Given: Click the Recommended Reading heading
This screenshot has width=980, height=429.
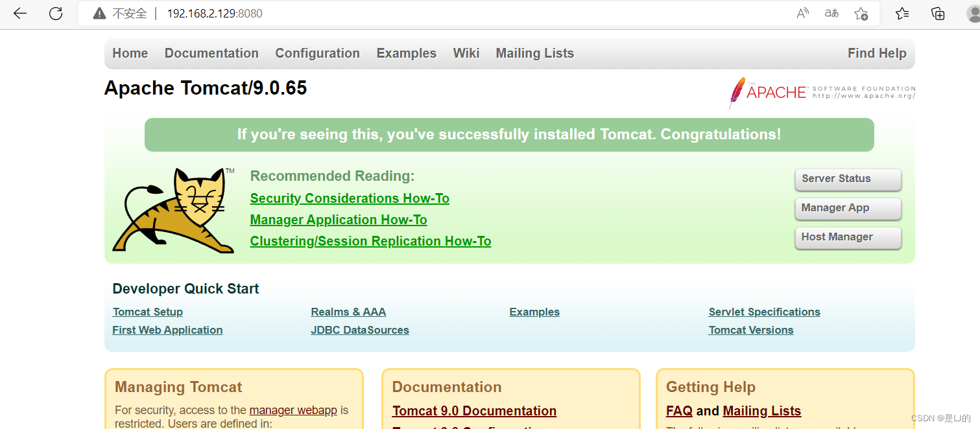Looking at the screenshot, I should [332, 176].
